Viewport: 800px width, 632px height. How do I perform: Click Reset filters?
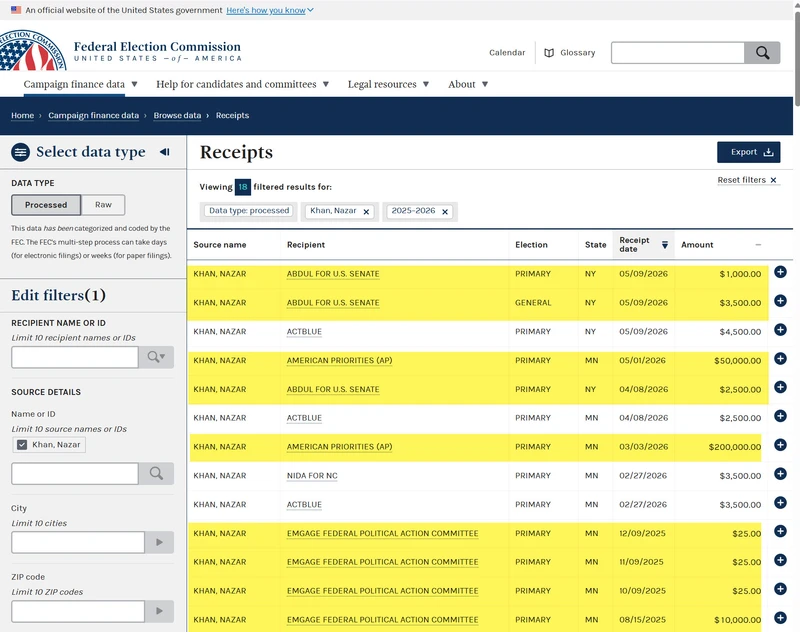[747, 180]
